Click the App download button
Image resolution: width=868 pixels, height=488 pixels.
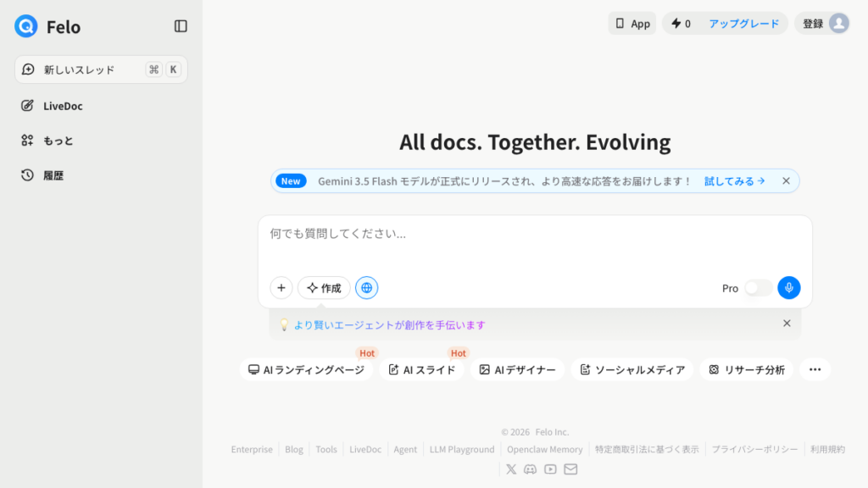pos(632,23)
